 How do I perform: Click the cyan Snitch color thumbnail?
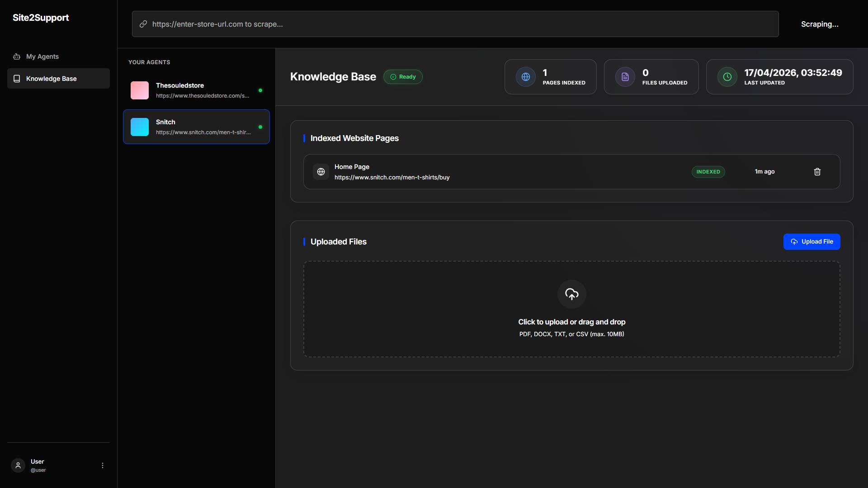click(x=139, y=127)
